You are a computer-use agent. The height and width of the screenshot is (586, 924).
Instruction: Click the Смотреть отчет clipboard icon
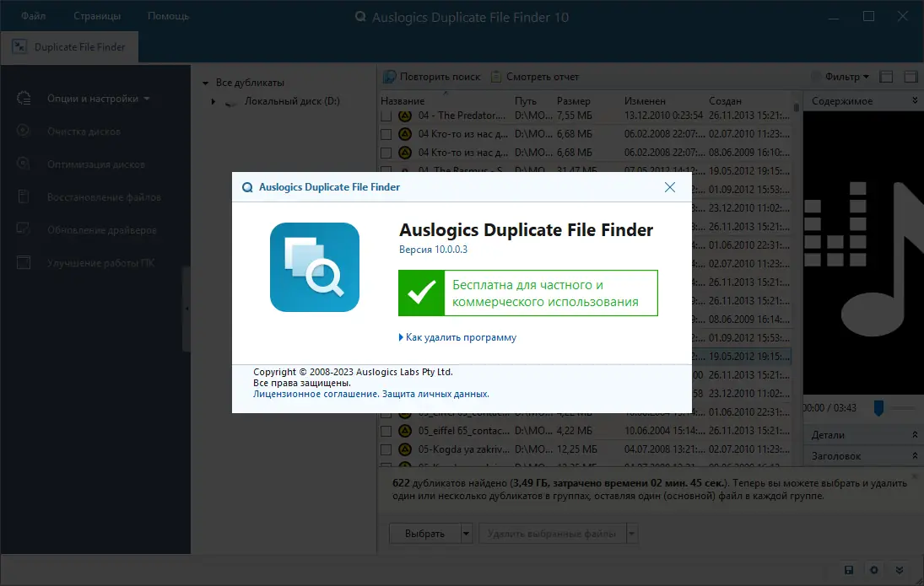[496, 77]
